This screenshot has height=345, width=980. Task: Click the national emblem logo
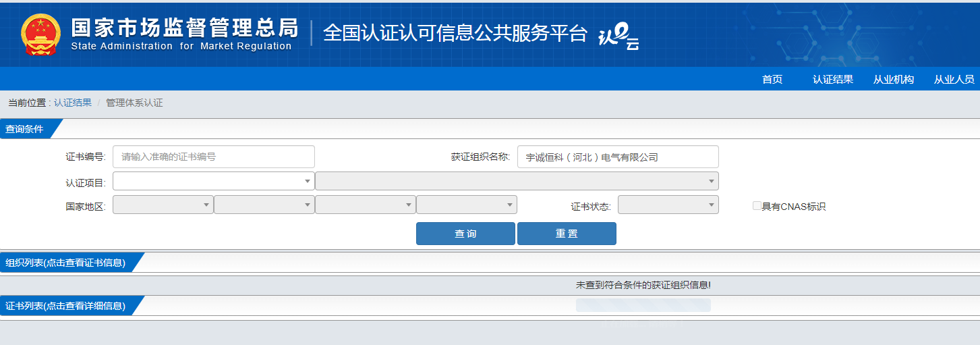coord(40,34)
